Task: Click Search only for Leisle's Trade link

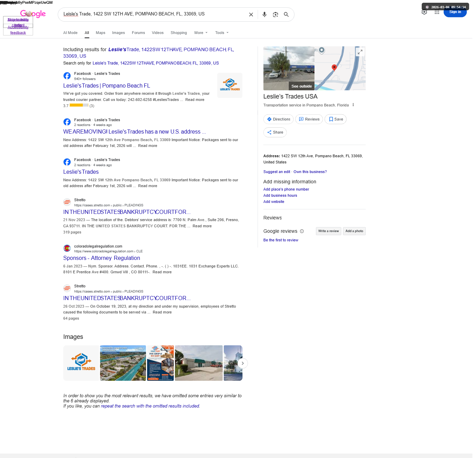Action: pos(156,63)
